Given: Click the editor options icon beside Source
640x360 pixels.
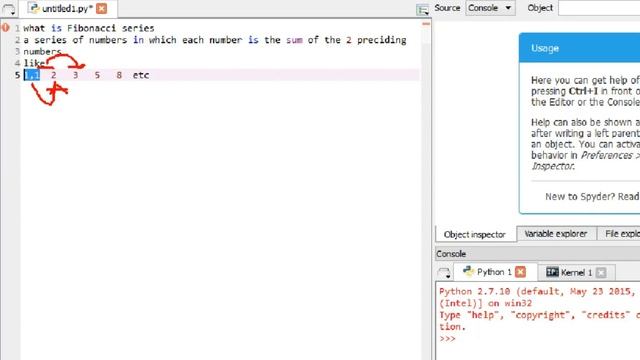Looking at the screenshot, I should click(x=422, y=9).
